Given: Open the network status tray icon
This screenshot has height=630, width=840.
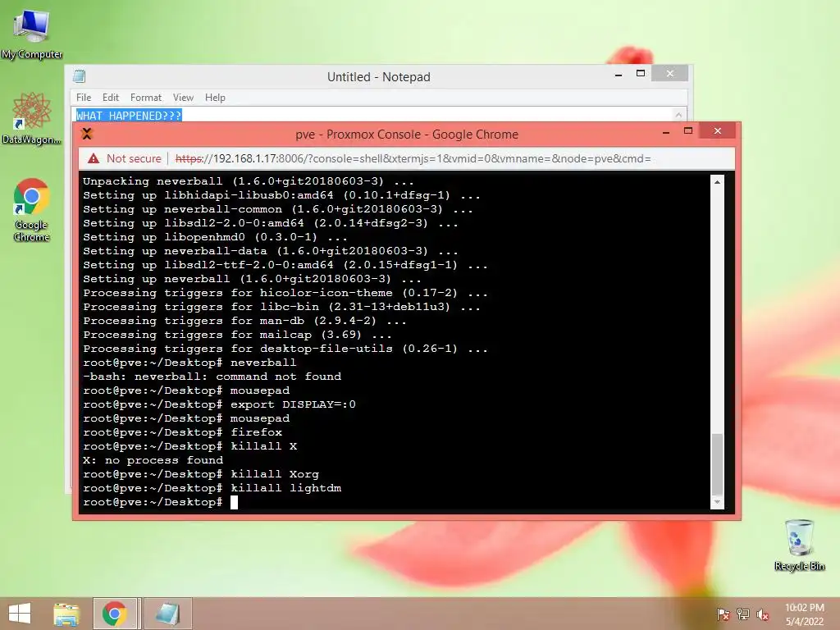Looking at the screenshot, I should (x=743, y=614).
